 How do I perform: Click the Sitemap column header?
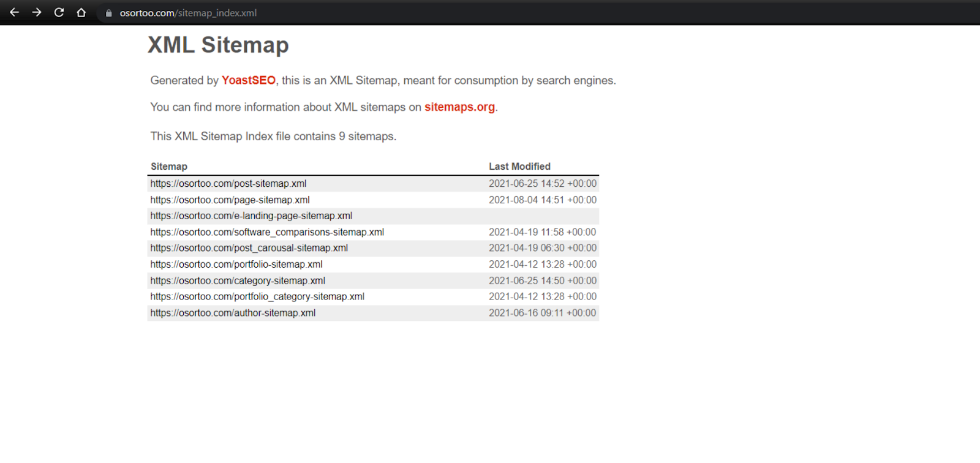(169, 167)
